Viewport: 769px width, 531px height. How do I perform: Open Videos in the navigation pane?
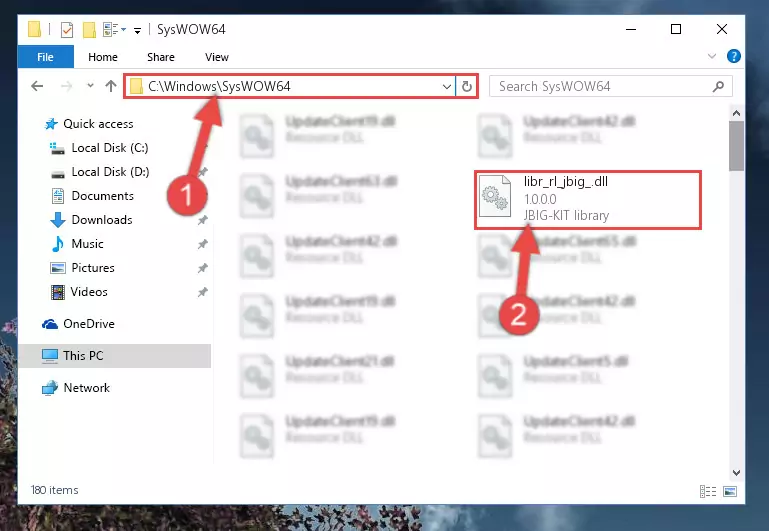click(x=89, y=292)
